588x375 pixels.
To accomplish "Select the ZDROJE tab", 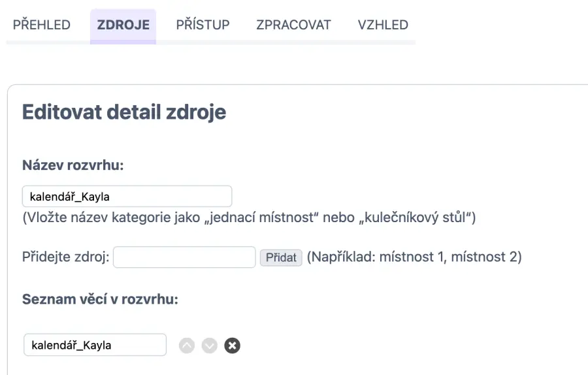I will point(123,25).
